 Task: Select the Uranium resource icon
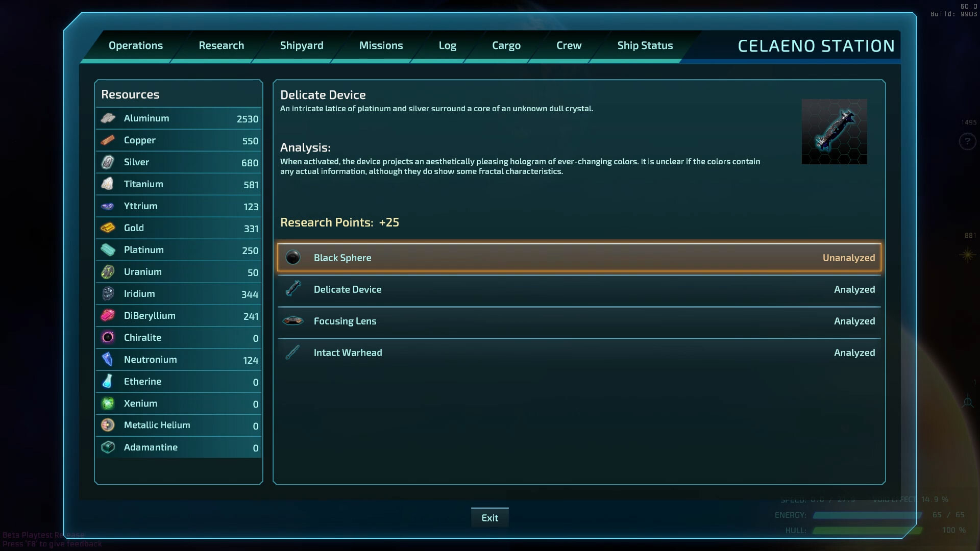(x=108, y=271)
